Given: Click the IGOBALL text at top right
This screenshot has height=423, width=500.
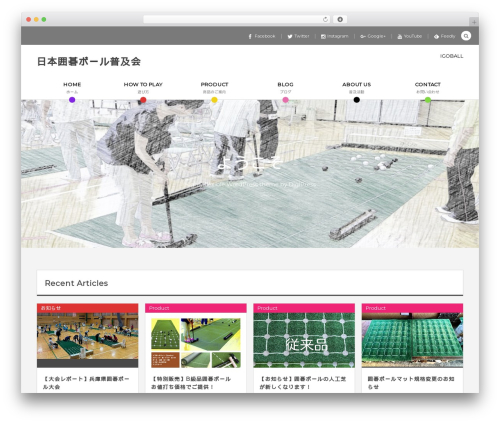Looking at the screenshot, I should tap(451, 56).
